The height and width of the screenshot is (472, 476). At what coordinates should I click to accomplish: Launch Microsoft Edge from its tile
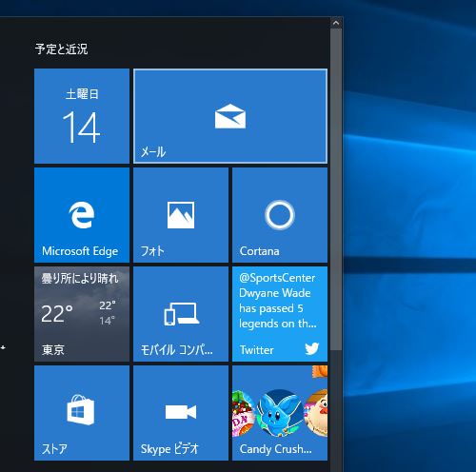[82, 215]
